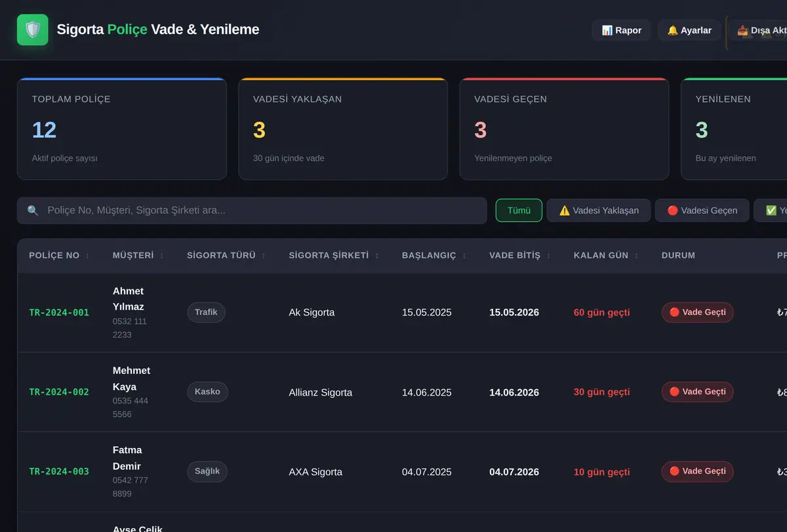Click the Vadesi Geçen stat card

(x=564, y=129)
